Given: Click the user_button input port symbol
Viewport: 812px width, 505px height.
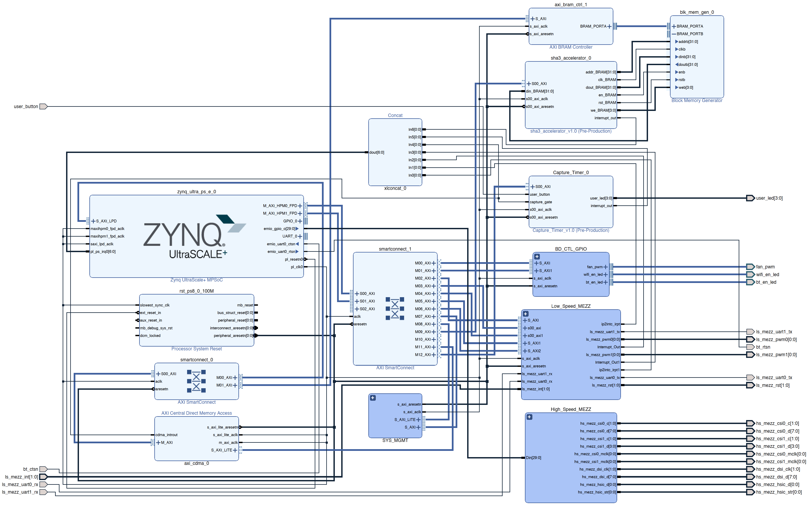Looking at the screenshot, I should [43, 107].
